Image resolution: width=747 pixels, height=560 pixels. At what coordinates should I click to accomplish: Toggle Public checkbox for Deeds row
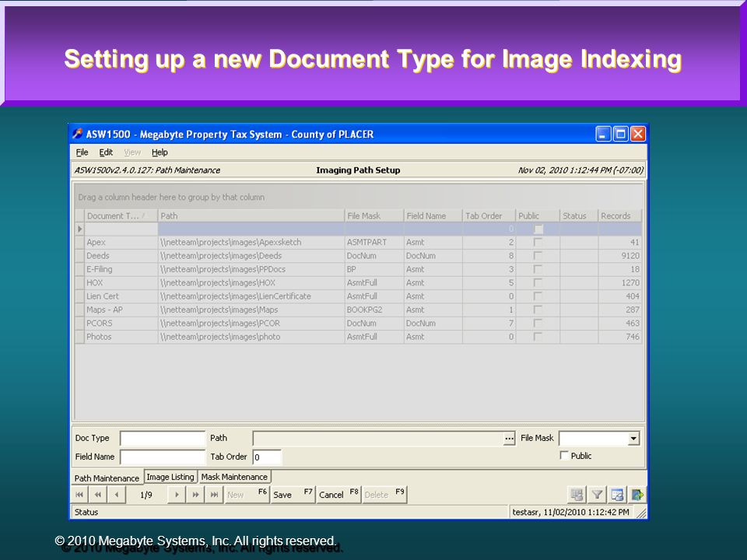(538, 256)
